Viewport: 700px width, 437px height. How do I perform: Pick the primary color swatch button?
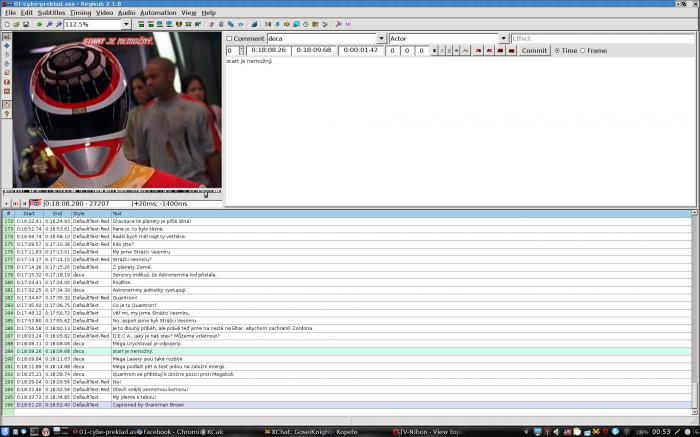click(x=478, y=51)
